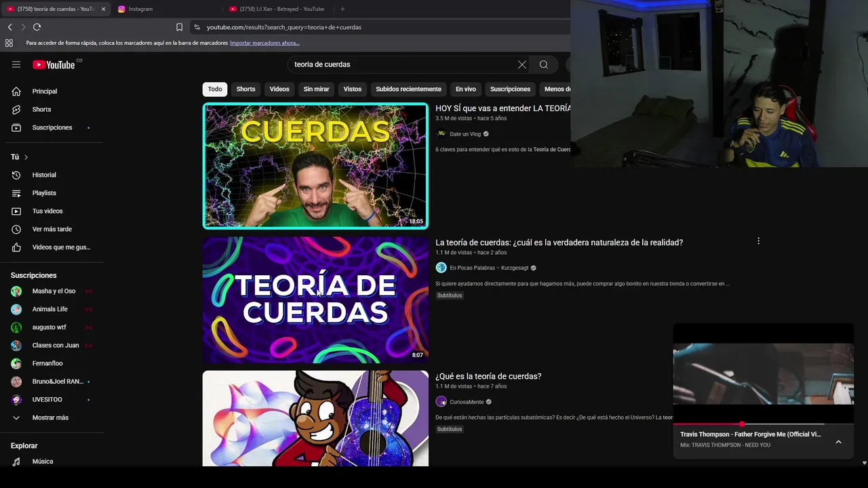Click the miniplayer video preview
The height and width of the screenshot is (488, 868).
pos(763,373)
